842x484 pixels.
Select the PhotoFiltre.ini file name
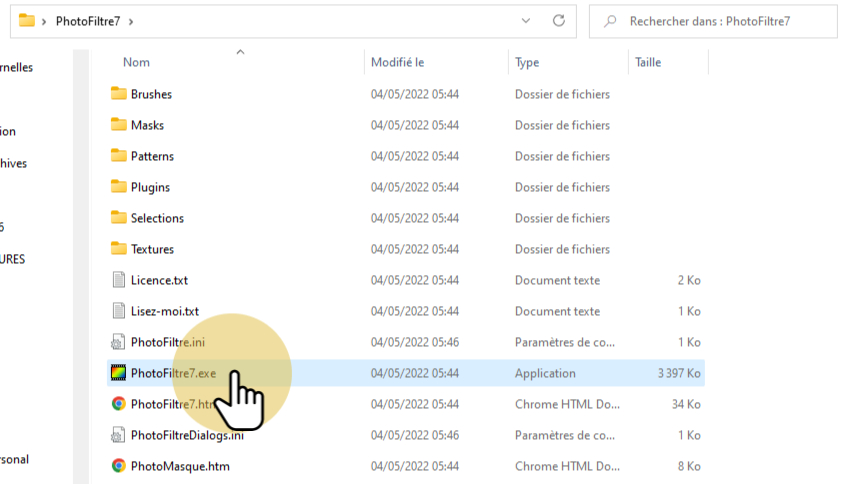[168, 342]
